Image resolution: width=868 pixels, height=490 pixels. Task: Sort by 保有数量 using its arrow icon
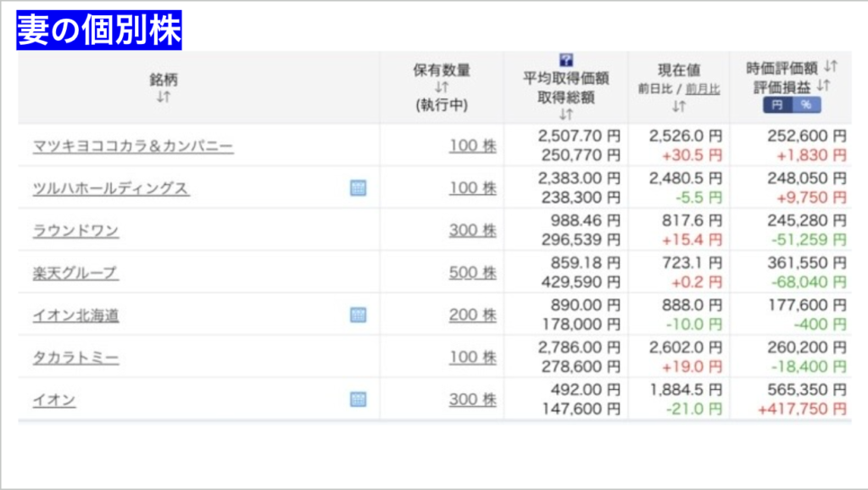tap(441, 87)
